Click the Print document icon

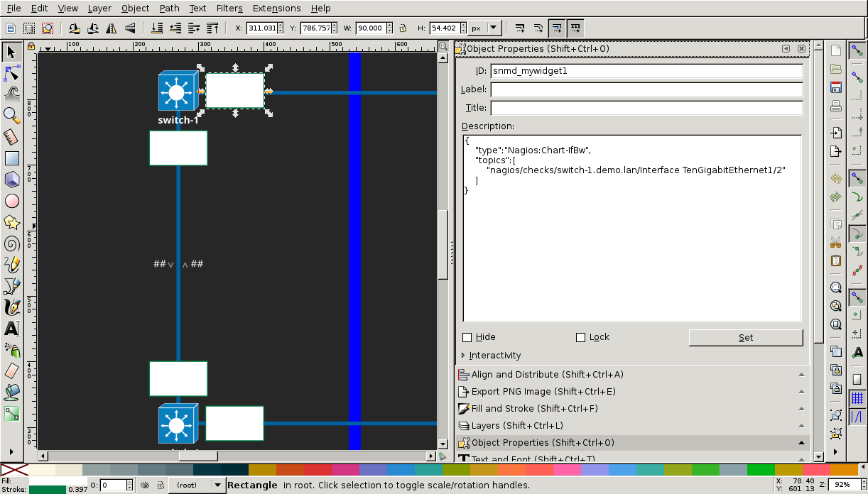pyautogui.click(x=836, y=106)
